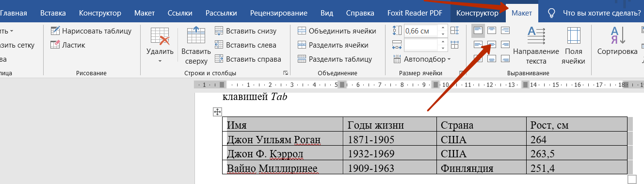Open the Макет tab next to Конструктор
644x184 pixels.
coord(145,13)
